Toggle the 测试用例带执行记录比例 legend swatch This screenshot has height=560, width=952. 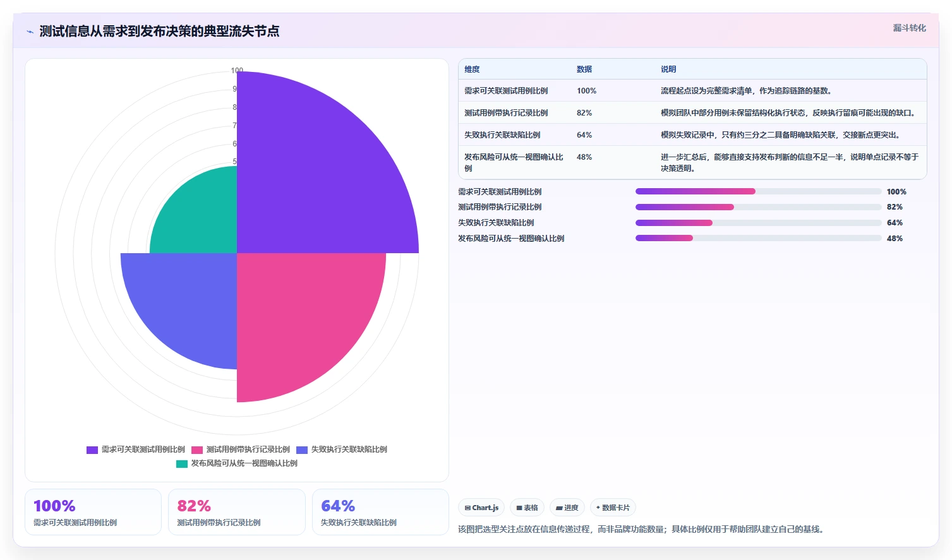pos(197,450)
